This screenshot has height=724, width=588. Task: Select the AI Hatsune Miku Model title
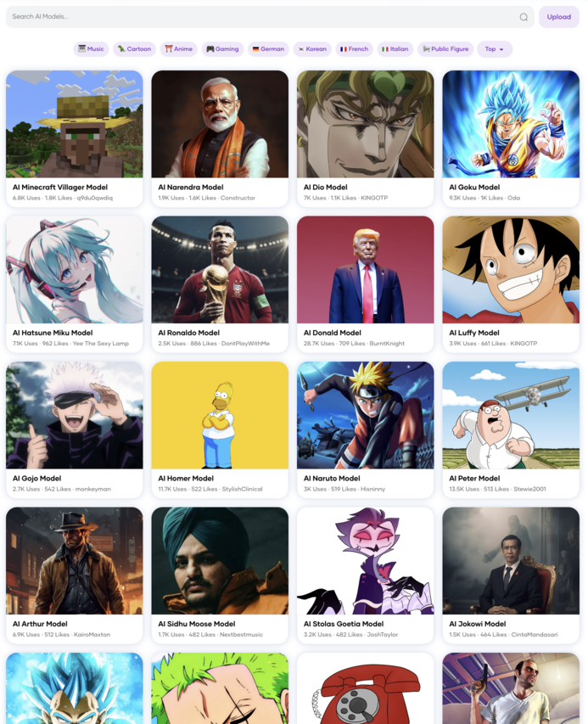[x=53, y=333]
